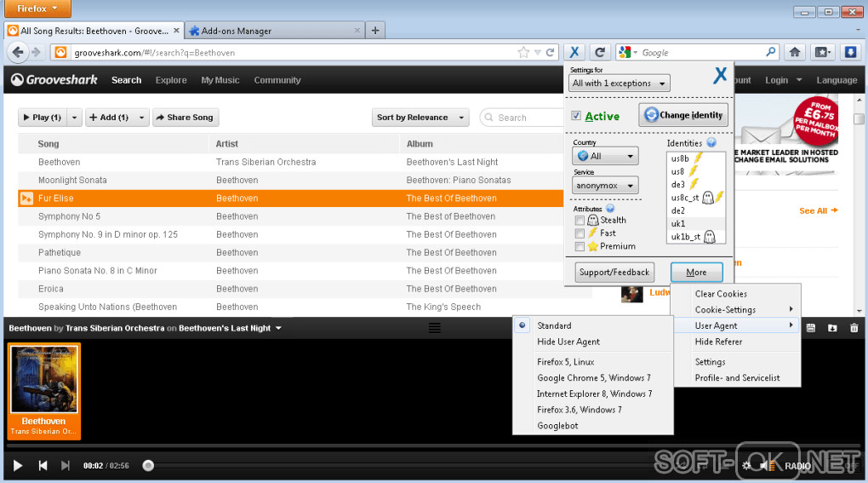
Task: Select the Standard user agent radio option
Action: (522, 325)
